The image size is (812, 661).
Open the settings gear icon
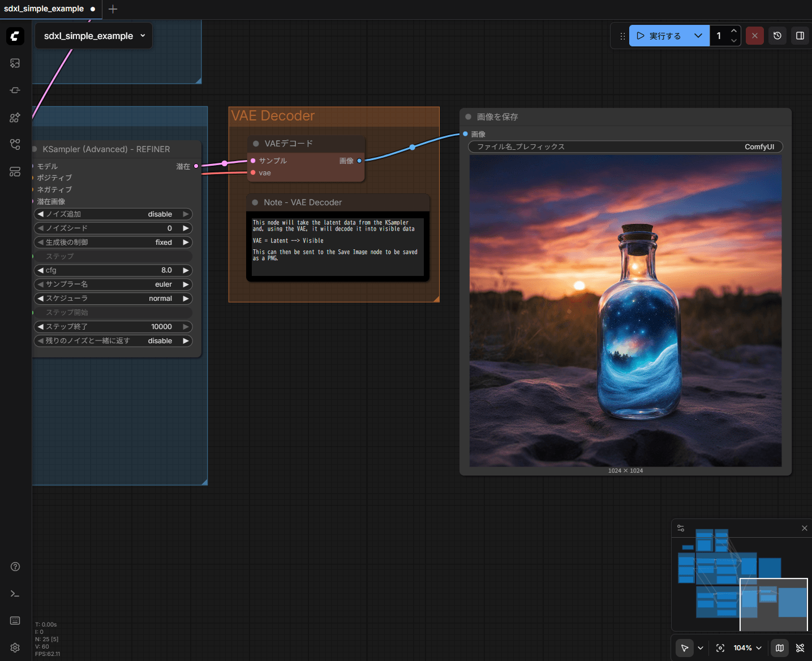(15, 647)
